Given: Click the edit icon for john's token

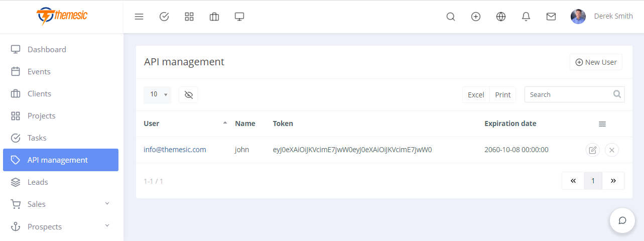Looking at the screenshot, I should pyautogui.click(x=593, y=150).
